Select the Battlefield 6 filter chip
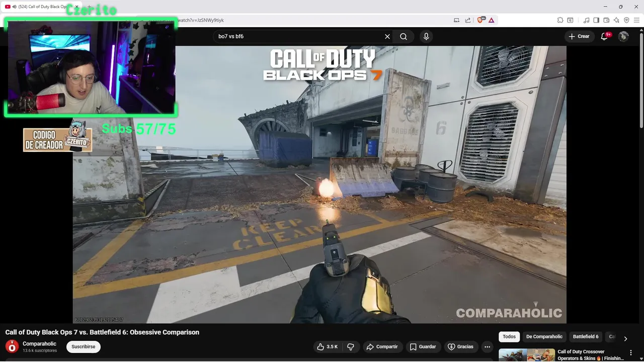This screenshot has width=644, height=362. point(586,337)
